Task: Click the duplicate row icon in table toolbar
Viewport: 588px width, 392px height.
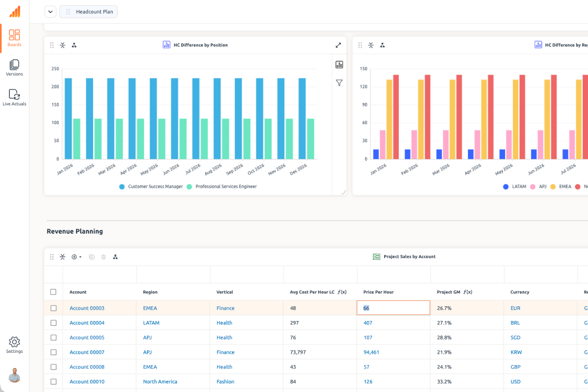Action: 92,257
